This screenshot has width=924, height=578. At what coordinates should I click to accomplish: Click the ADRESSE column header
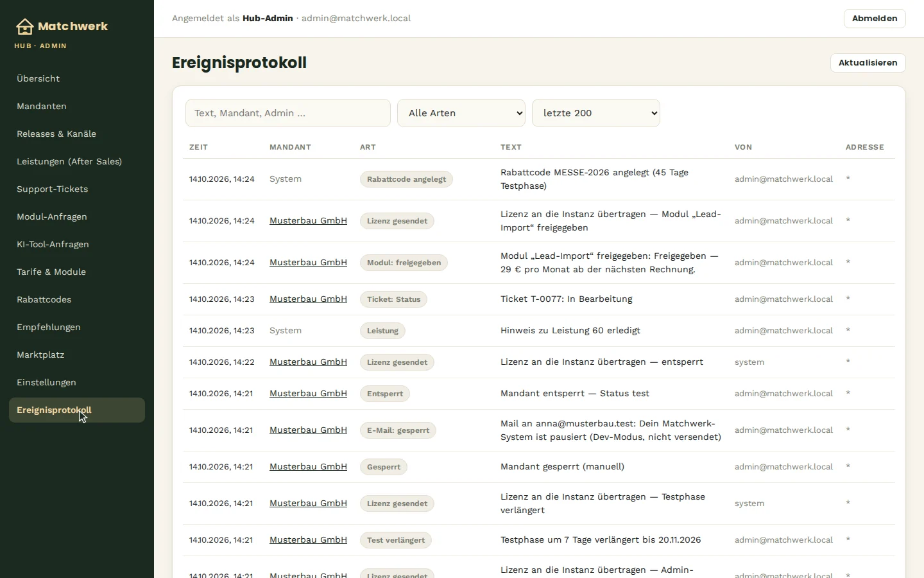(x=865, y=147)
